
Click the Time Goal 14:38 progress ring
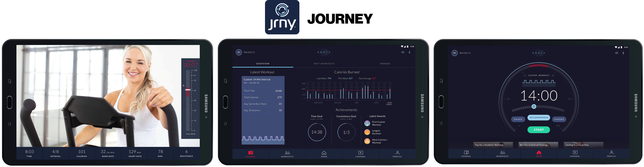(317, 132)
